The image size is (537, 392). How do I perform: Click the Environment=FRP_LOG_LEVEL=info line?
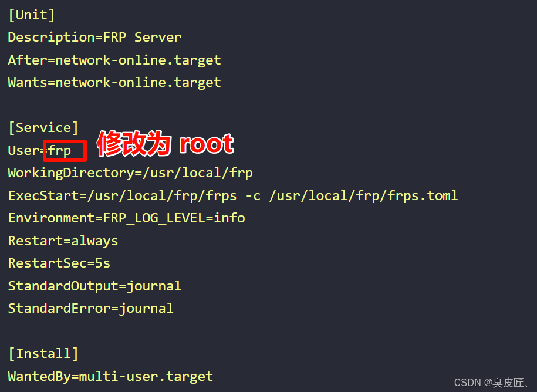click(x=126, y=218)
